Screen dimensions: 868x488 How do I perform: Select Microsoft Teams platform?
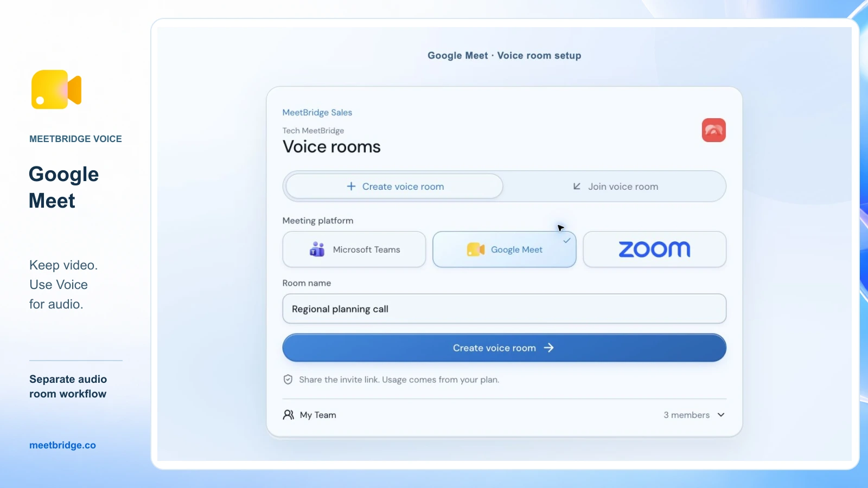point(354,249)
